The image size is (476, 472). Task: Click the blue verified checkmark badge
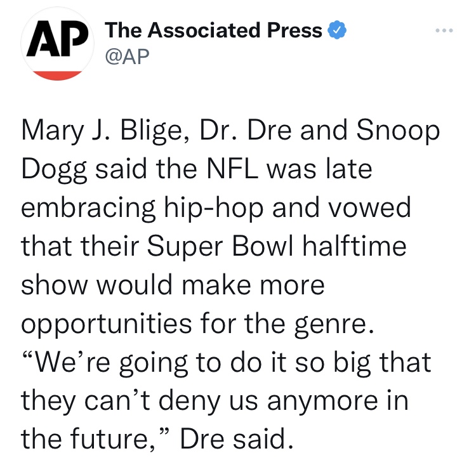pyautogui.click(x=336, y=29)
